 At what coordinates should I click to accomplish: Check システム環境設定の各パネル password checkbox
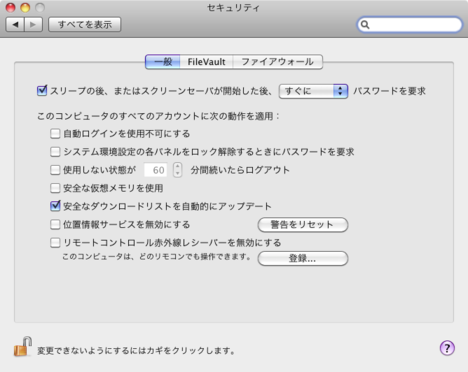pyautogui.click(x=55, y=152)
